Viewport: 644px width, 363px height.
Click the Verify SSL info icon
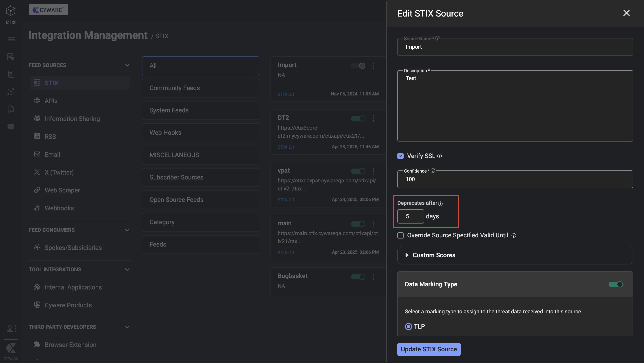tap(439, 156)
